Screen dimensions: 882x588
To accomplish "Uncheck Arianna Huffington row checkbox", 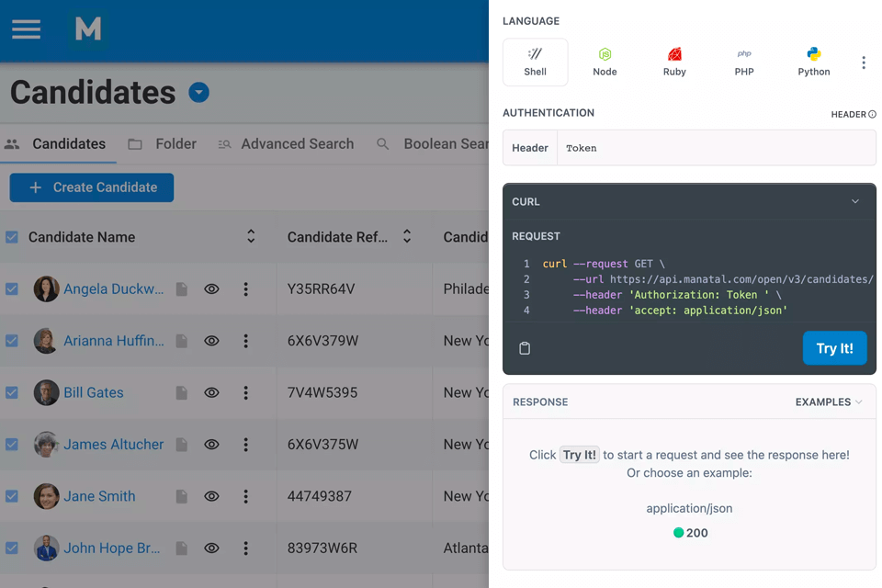I will (12, 341).
